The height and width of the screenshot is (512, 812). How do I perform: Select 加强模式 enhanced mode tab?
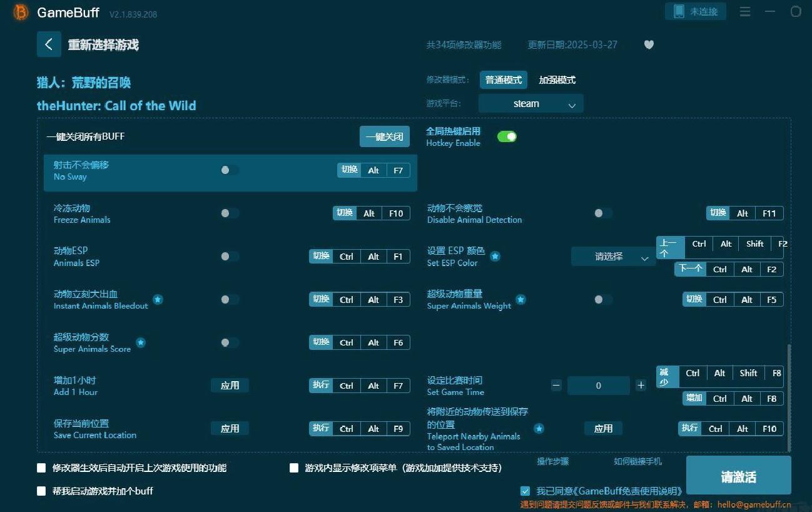pyautogui.click(x=557, y=79)
